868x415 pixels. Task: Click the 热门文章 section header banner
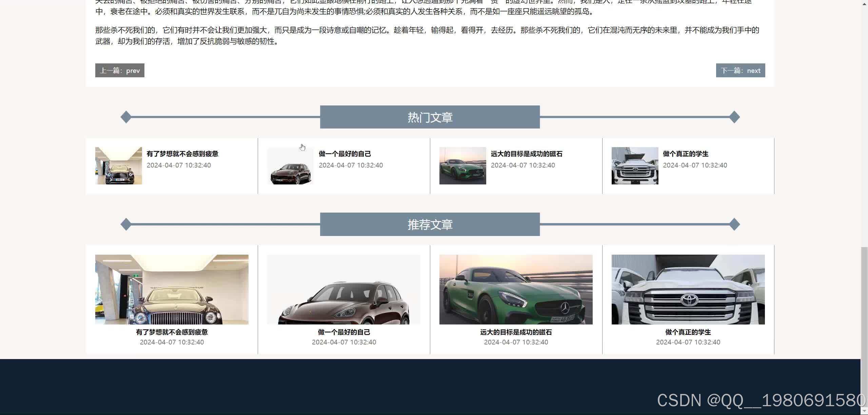[x=430, y=117]
